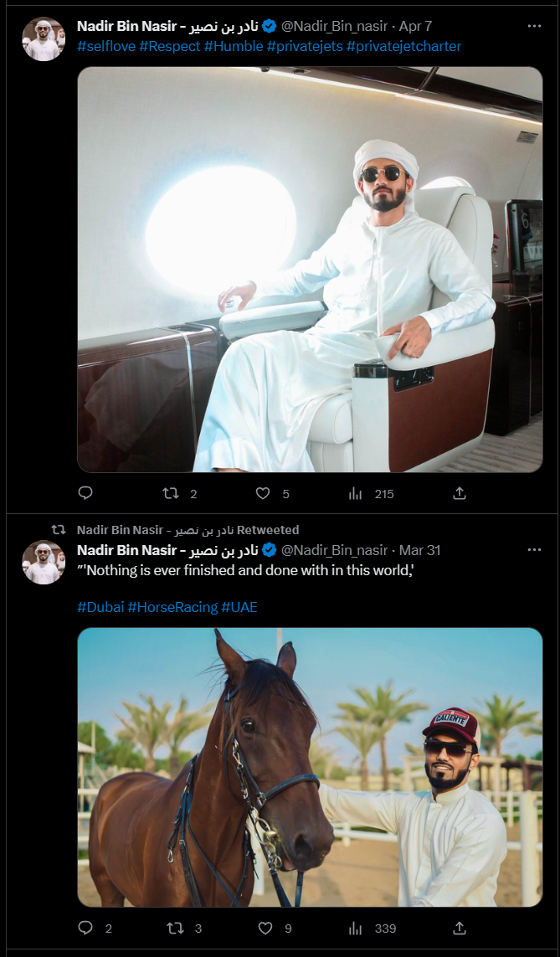
Task: Share the horse racing tweet
Action: pos(459,928)
